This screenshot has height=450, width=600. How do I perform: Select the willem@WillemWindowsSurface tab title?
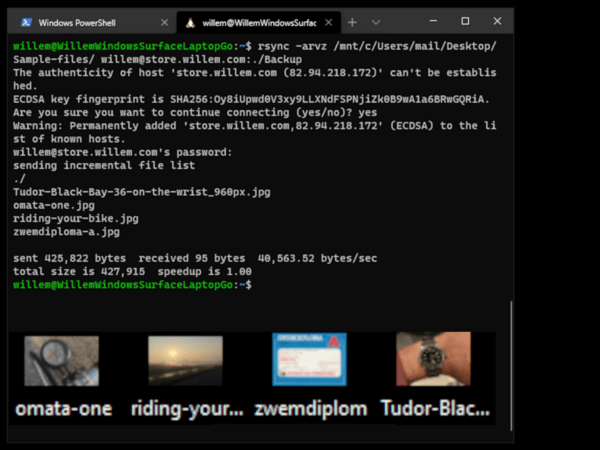coord(255,21)
